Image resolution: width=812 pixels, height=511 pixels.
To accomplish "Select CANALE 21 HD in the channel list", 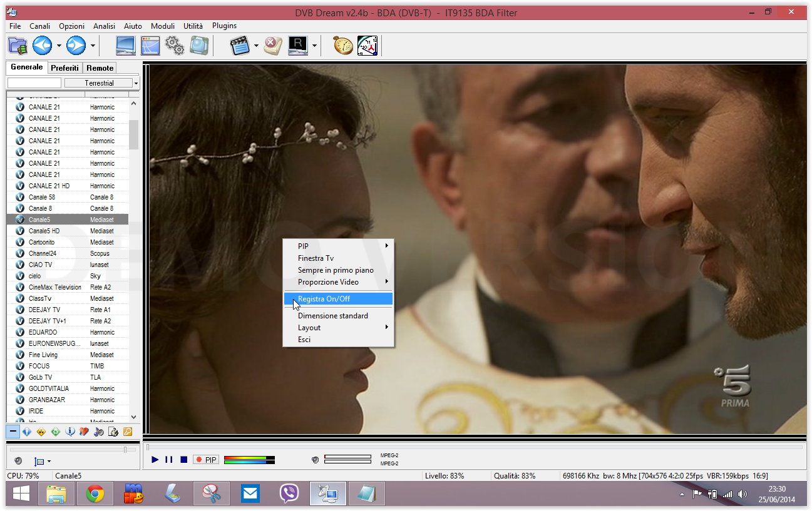I will pyautogui.click(x=68, y=186).
